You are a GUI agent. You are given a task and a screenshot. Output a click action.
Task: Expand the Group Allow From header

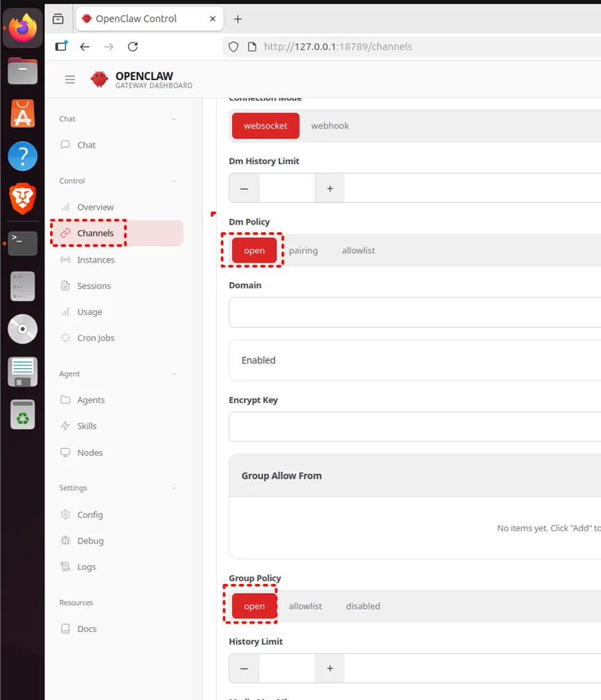[x=415, y=476]
